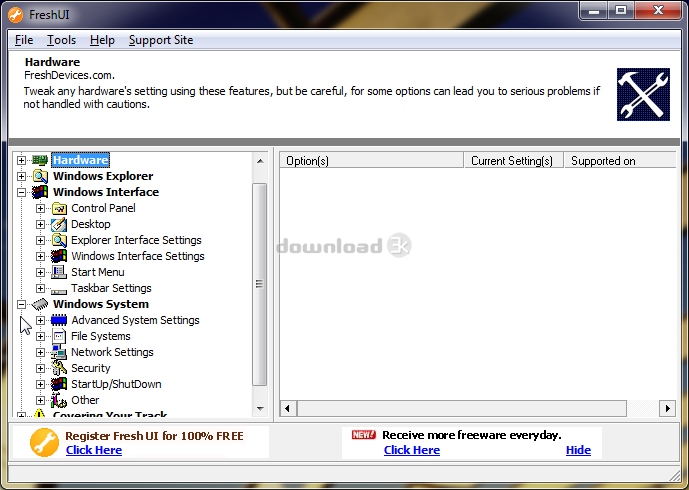Click the Current Setting(s) column header
Viewport: 689px width, 490px height.
514,160
